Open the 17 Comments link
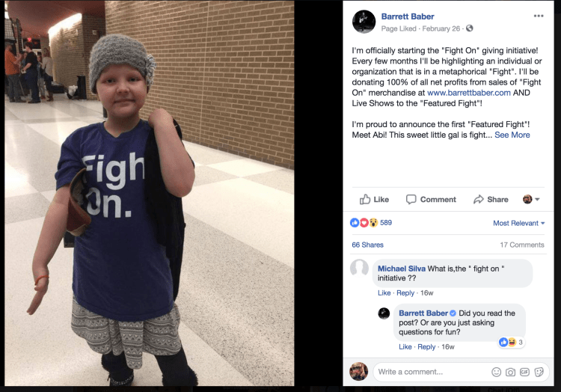 522,245
